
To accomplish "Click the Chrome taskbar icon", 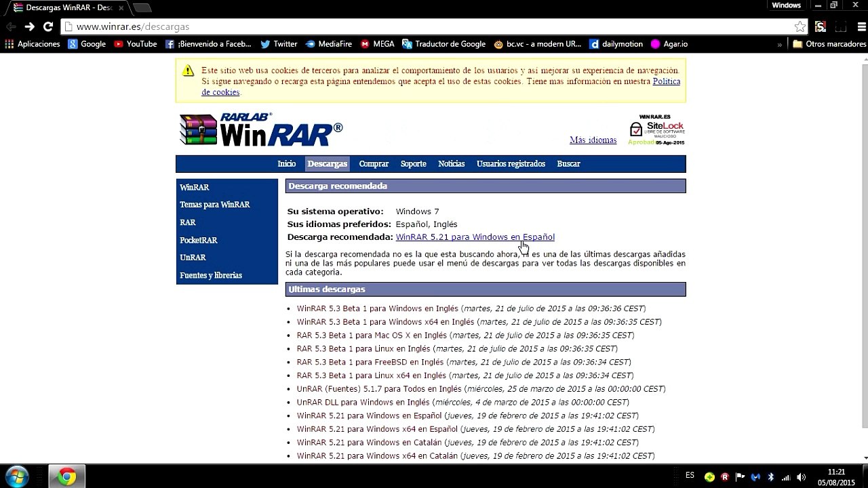I will tap(66, 476).
